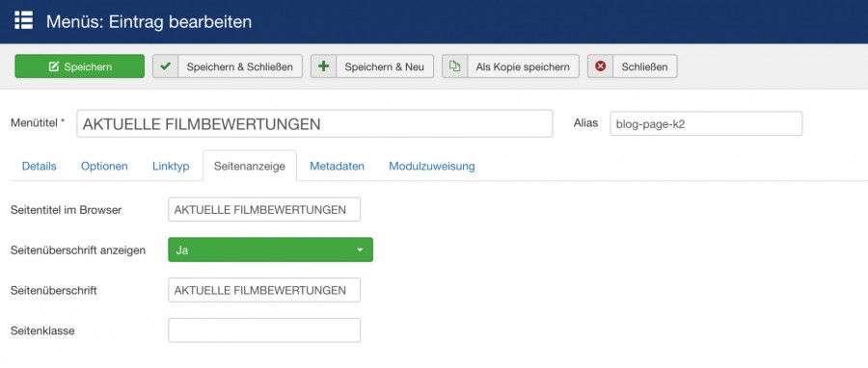Select the Seitenanzeige tab
The width and height of the screenshot is (868, 368).
pyautogui.click(x=250, y=166)
